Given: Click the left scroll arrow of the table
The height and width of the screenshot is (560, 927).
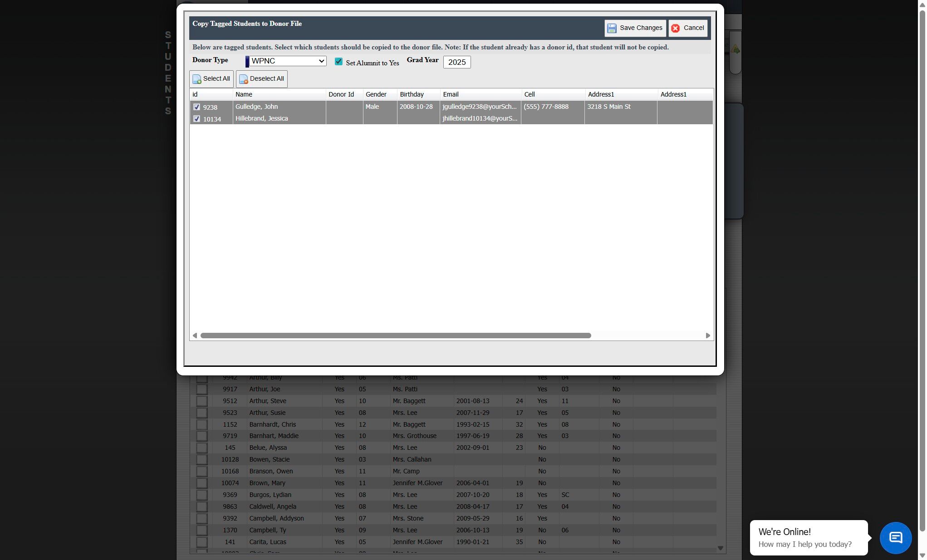Looking at the screenshot, I should click(195, 336).
